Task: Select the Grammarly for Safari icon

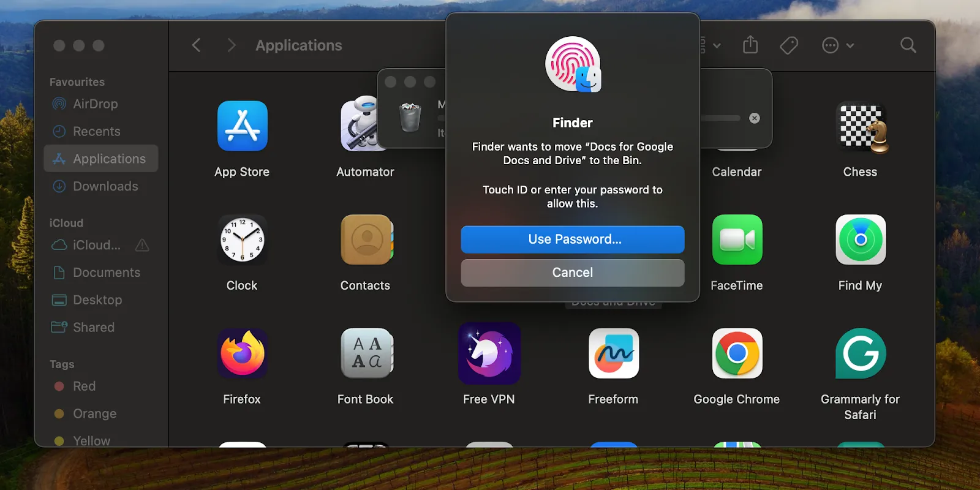Action: 861,353
